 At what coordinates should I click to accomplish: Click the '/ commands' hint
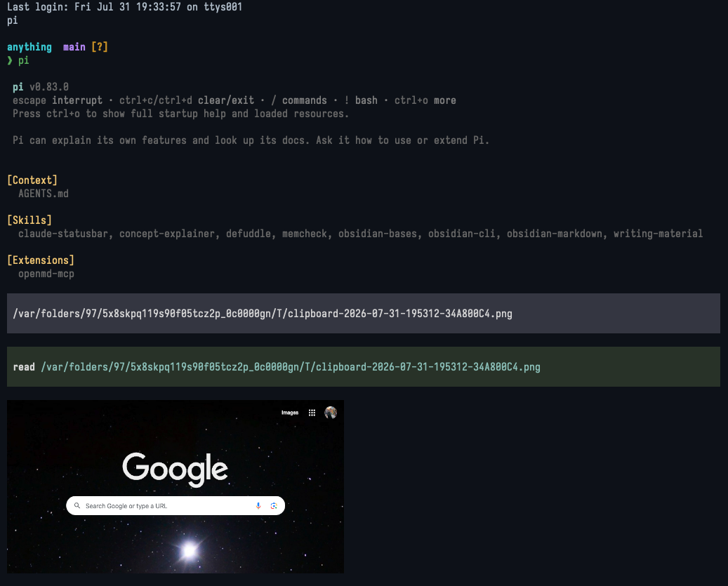(299, 100)
